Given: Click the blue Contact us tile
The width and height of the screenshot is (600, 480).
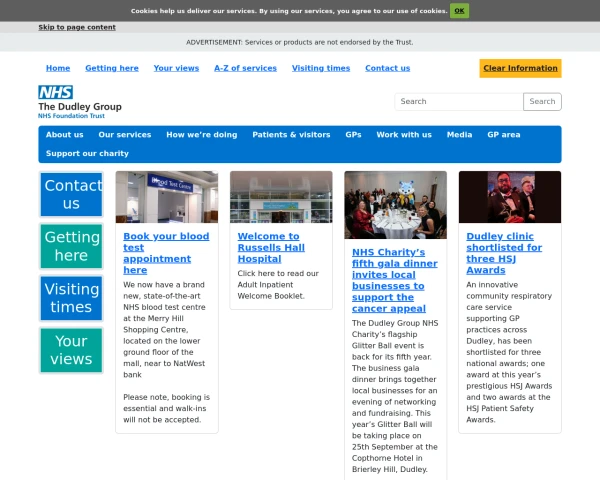Looking at the screenshot, I should 71,194.
